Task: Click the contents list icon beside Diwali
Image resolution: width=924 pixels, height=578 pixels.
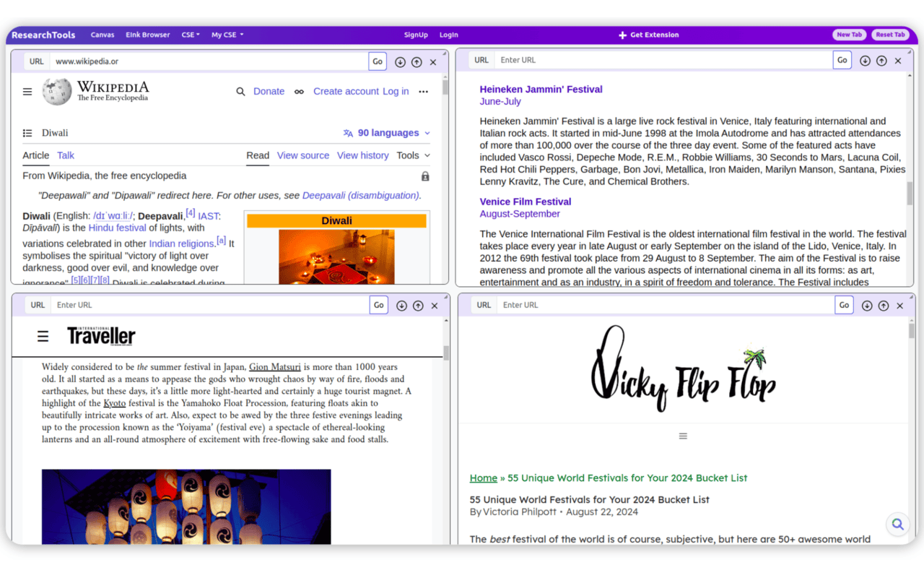Action: [27, 132]
